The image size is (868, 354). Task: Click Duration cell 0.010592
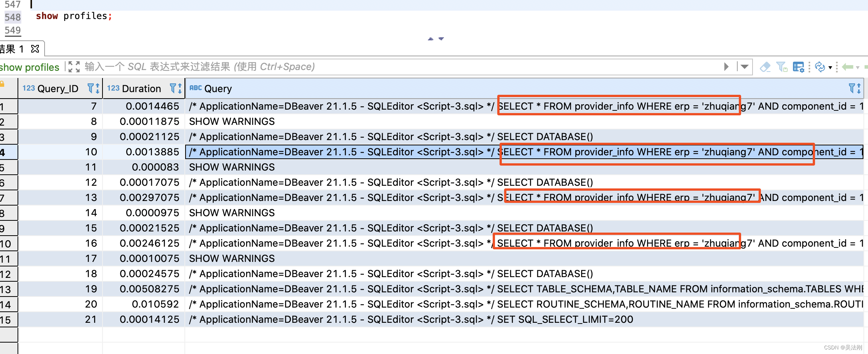144,304
